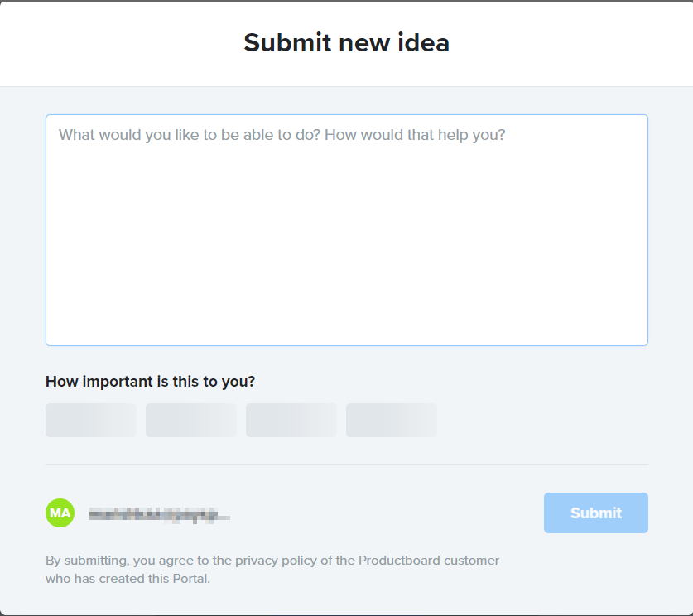Click the "How would that help you?" placeholder text
The height and width of the screenshot is (616, 693).
415,134
